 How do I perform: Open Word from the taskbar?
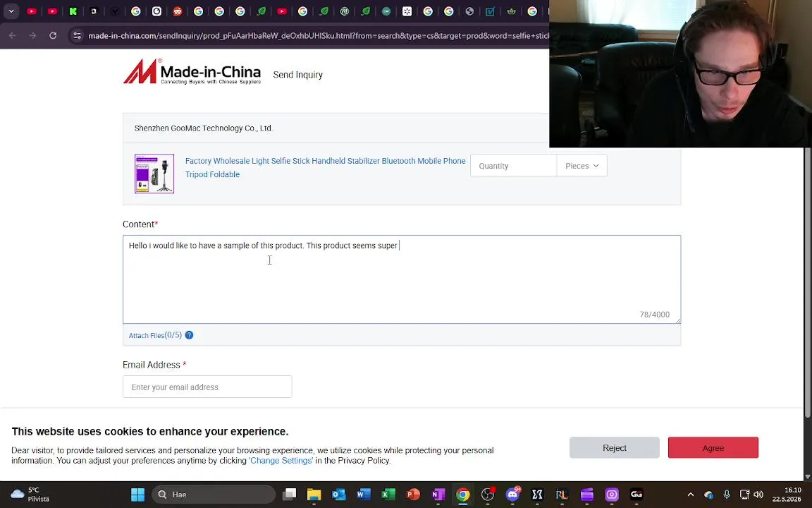click(x=364, y=495)
